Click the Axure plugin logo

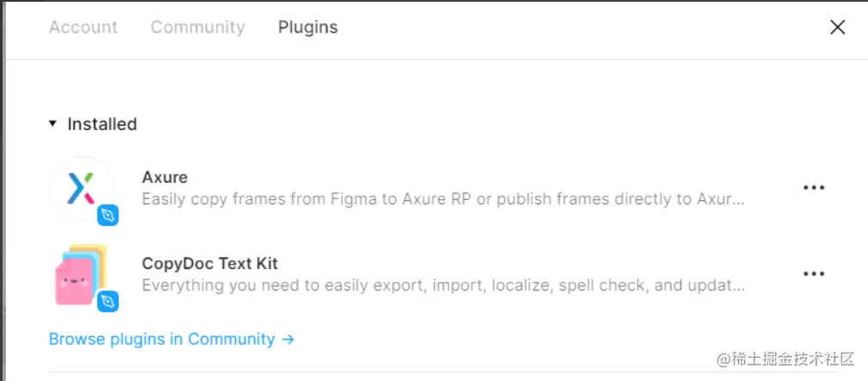click(80, 186)
